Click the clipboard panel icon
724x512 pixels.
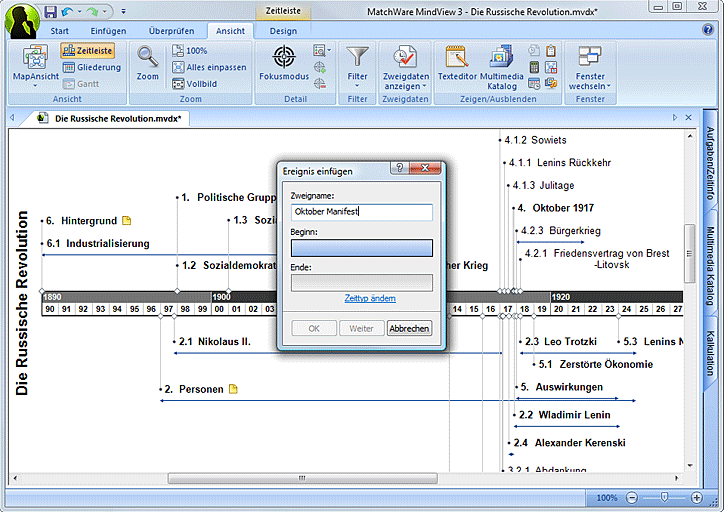pos(551,50)
